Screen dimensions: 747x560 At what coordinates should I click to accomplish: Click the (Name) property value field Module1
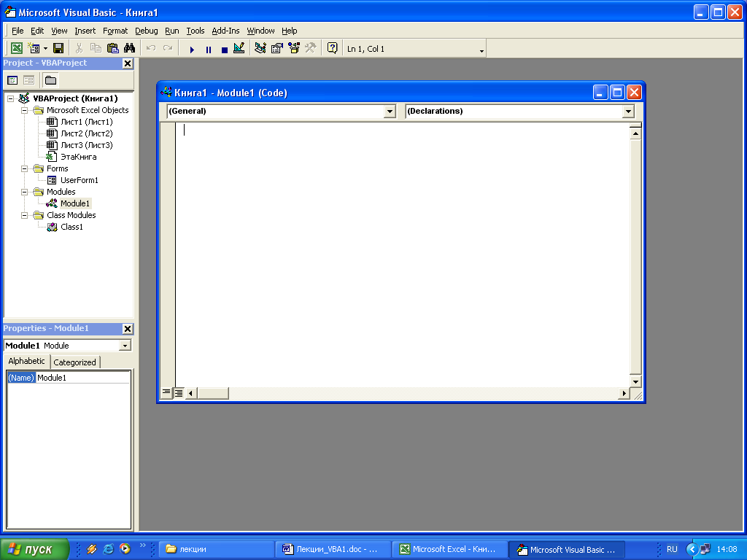[82, 378]
